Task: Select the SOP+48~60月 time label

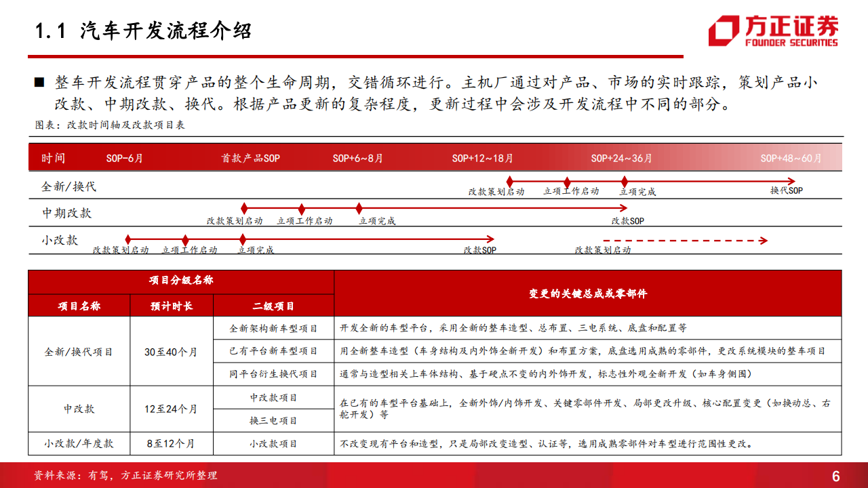Action: pos(791,158)
